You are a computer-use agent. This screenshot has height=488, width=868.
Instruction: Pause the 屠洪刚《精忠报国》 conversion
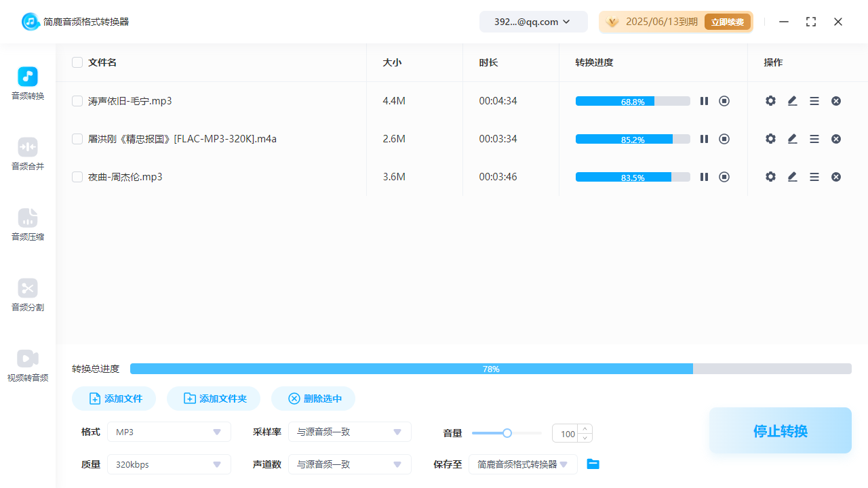[704, 139]
